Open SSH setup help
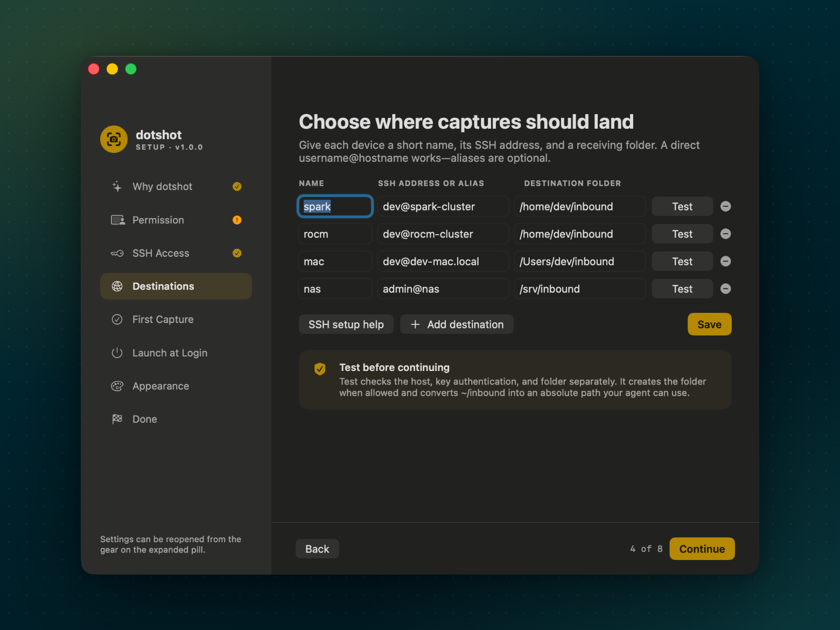This screenshot has width=840, height=630. pos(346,324)
